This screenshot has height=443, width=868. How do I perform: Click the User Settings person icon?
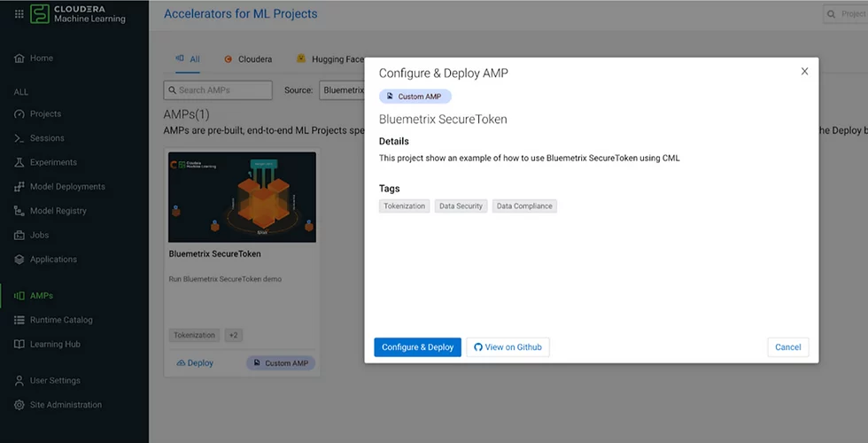[19, 381]
